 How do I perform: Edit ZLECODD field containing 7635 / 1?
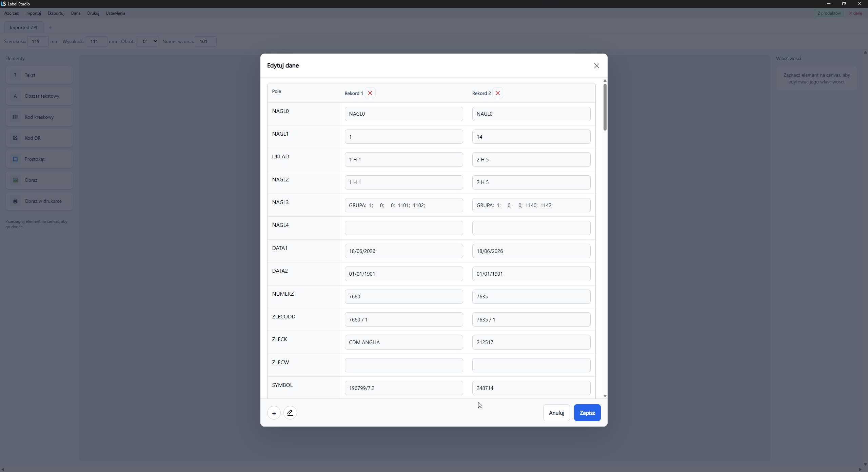531,319
